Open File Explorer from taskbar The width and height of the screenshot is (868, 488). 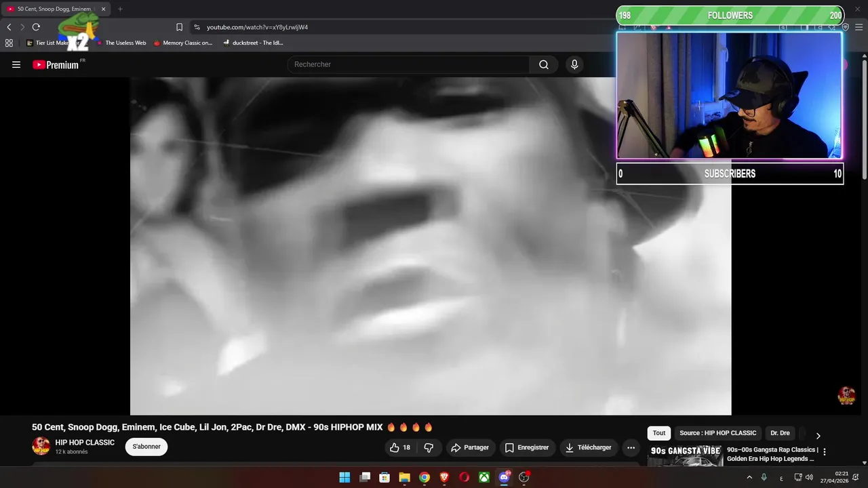click(404, 477)
